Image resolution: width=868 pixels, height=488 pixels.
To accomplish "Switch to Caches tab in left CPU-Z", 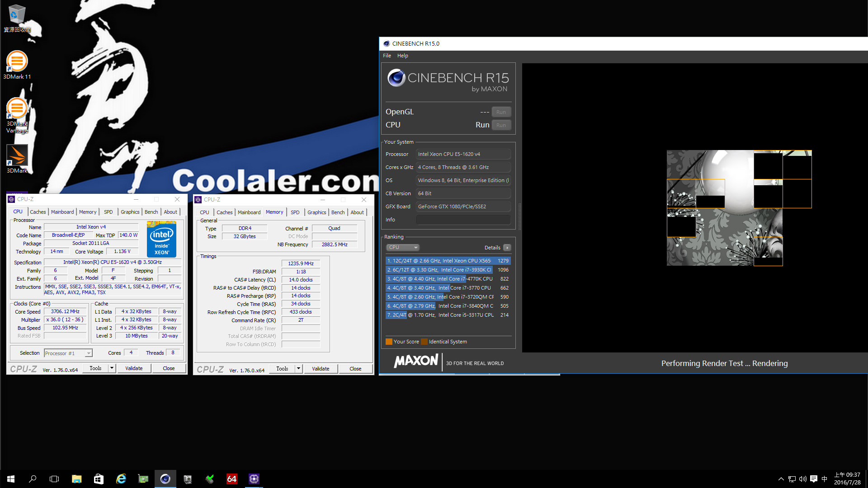I will coord(38,212).
